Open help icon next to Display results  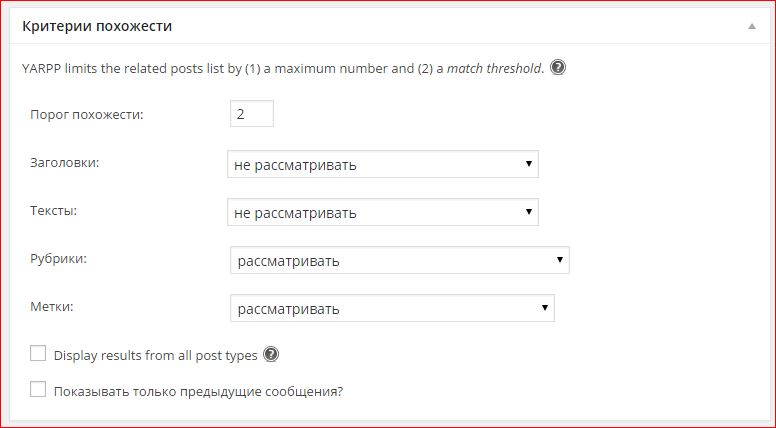271,354
